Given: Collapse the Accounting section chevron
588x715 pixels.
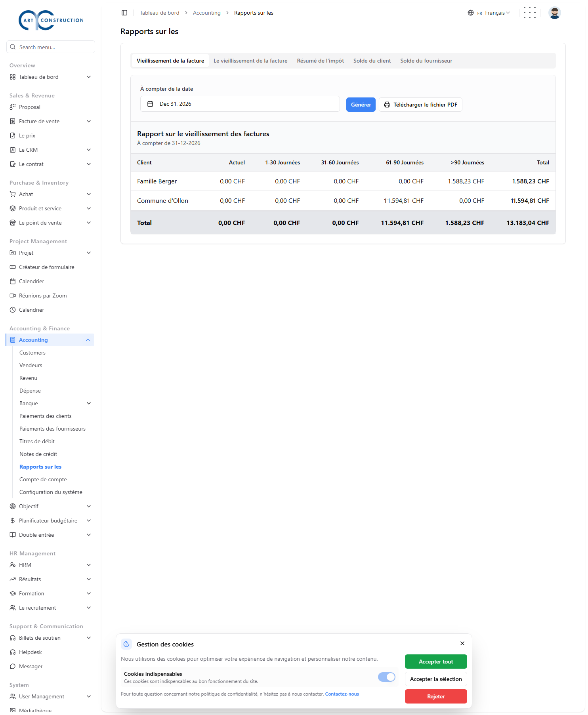Looking at the screenshot, I should 88,340.
